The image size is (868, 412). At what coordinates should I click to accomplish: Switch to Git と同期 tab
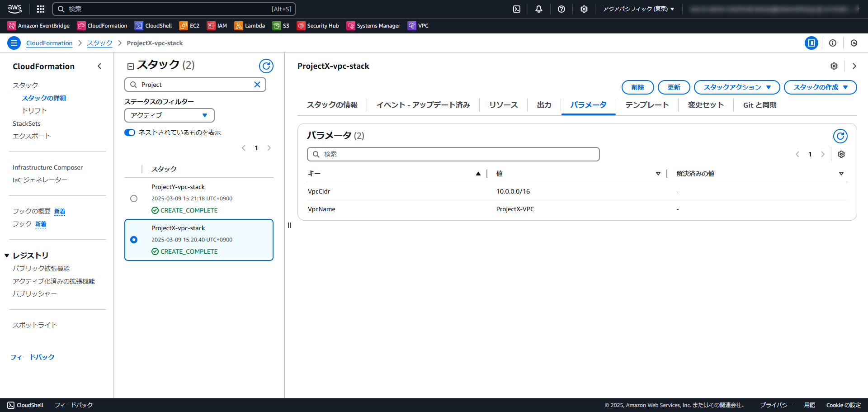(759, 105)
